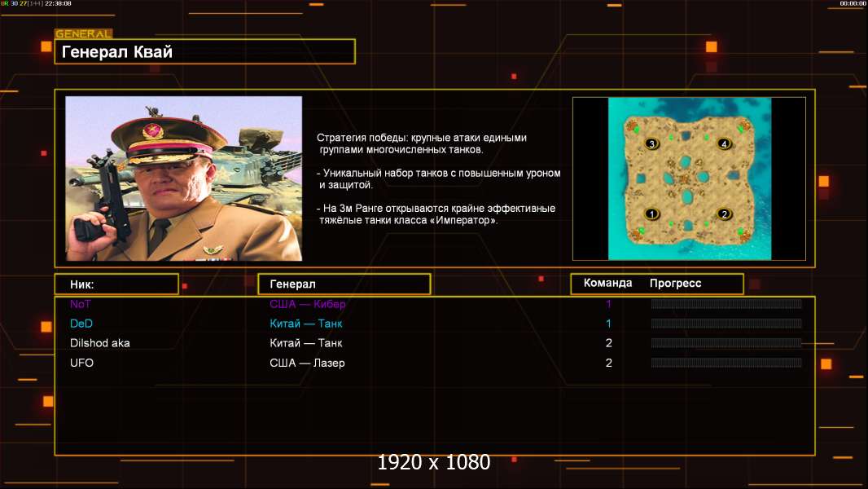Click the Dilshod aka player name
The width and height of the screenshot is (868, 489).
pyautogui.click(x=99, y=343)
